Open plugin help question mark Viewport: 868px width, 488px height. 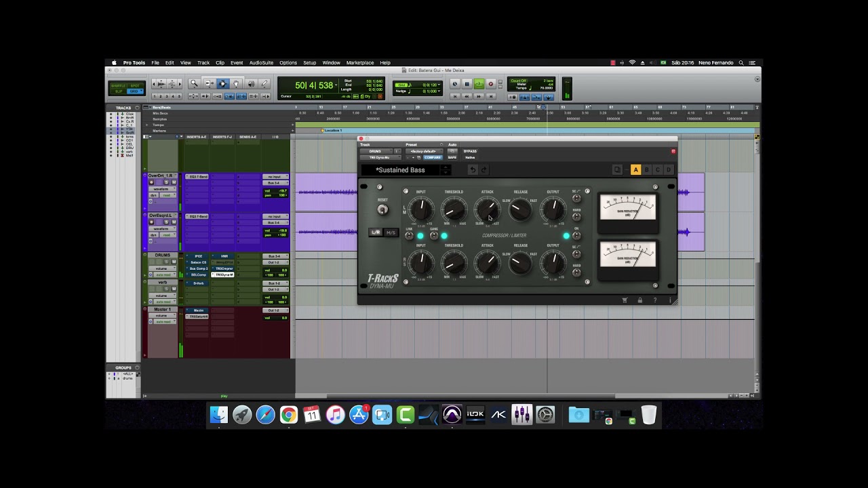pyautogui.click(x=655, y=300)
